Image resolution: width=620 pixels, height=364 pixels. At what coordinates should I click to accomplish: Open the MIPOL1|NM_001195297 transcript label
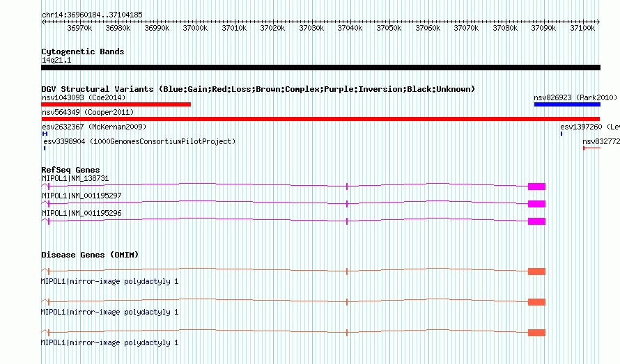82,196
